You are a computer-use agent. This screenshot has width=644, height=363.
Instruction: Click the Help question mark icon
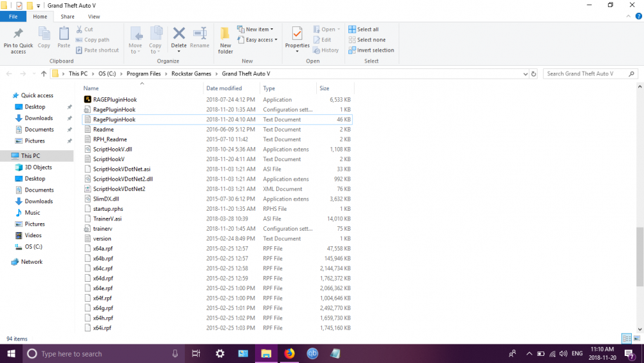639,17
